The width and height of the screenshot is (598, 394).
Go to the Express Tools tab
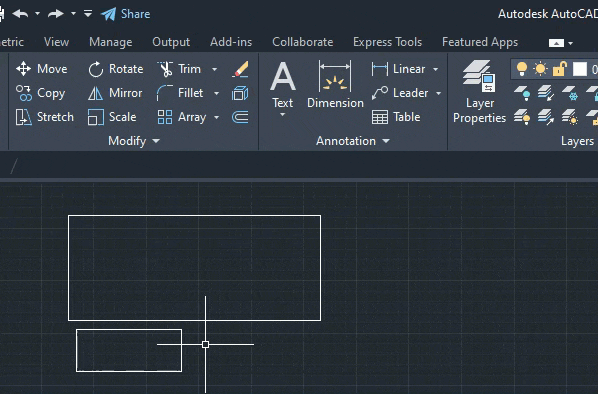387,42
